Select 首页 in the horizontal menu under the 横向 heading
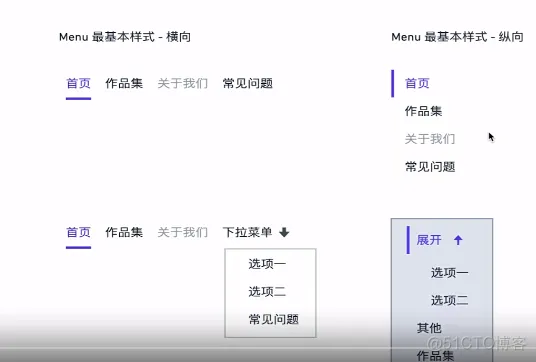This screenshot has width=536, height=362. pos(78,83)
